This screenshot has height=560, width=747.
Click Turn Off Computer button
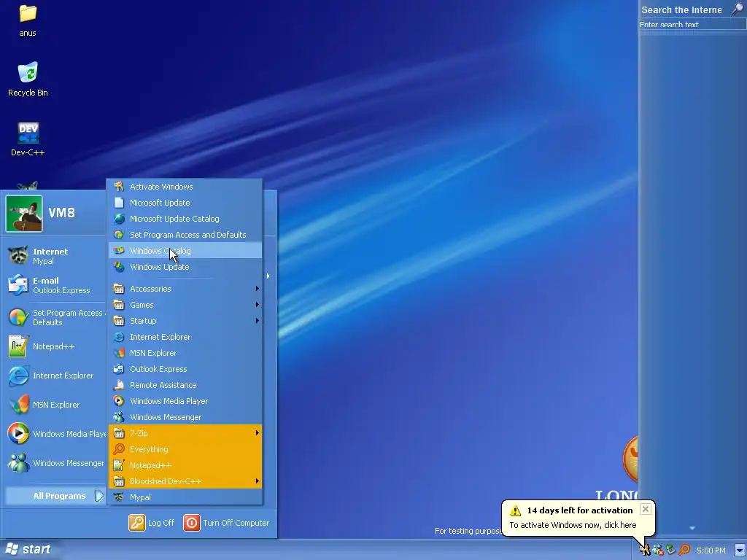pyautogui.click(x=227, y=523)
